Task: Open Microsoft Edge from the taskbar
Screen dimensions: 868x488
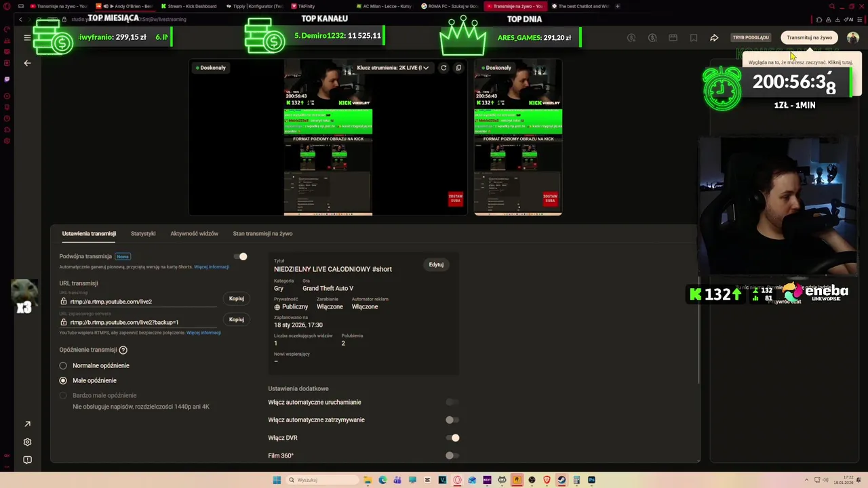Action: (382, 480)
